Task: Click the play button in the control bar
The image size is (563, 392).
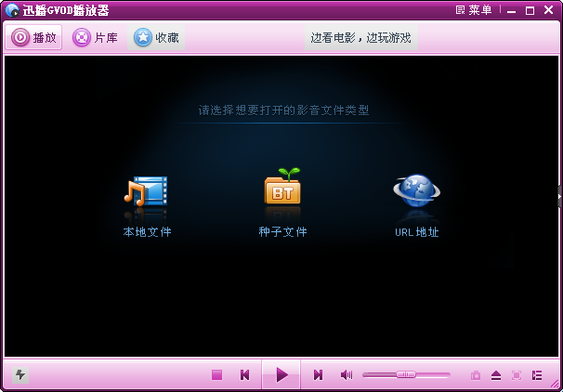Action: (x=281, y=375)
